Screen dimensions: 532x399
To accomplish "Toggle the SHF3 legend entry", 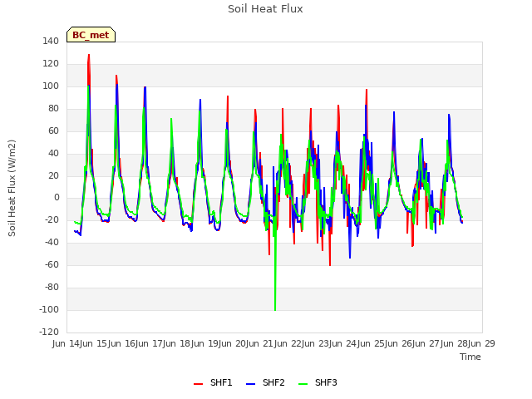I will click(318, 382).
